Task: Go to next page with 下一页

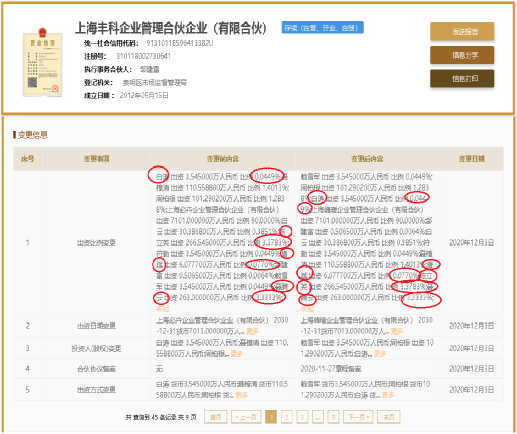Action: point(358,417)
